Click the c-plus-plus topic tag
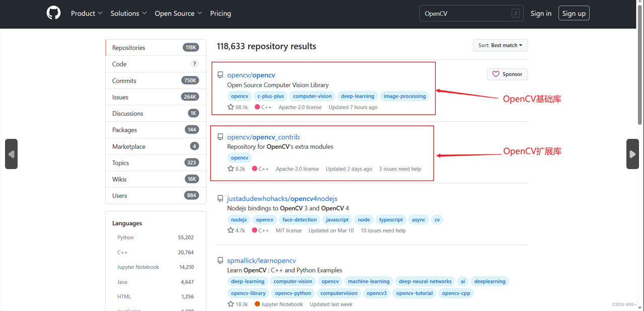The height and width of the screenshot is (311, 644). tap(271, 96)
